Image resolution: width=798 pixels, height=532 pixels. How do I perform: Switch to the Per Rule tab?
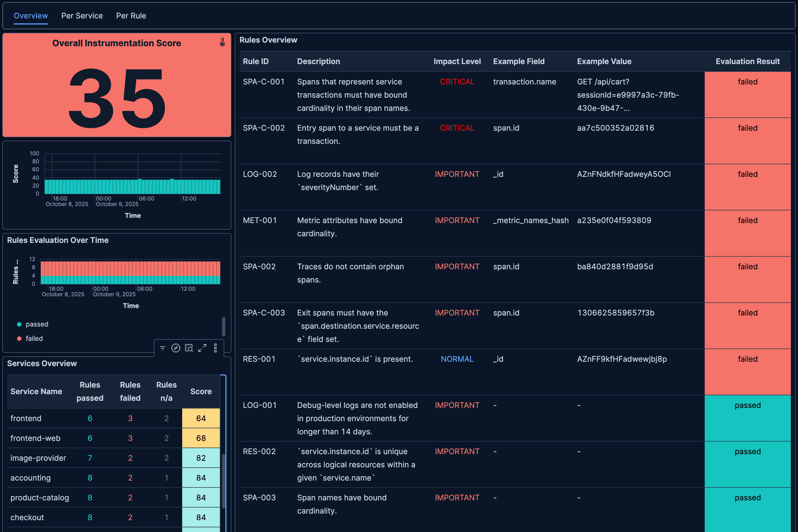(x=131, y=16)
